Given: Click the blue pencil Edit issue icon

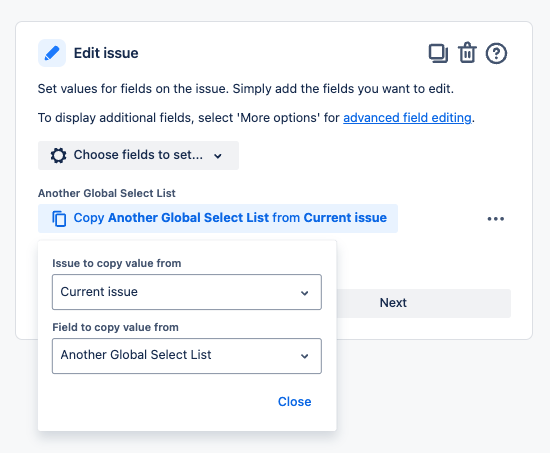Looking at the screenshot, I should click(x=52, y=53).
